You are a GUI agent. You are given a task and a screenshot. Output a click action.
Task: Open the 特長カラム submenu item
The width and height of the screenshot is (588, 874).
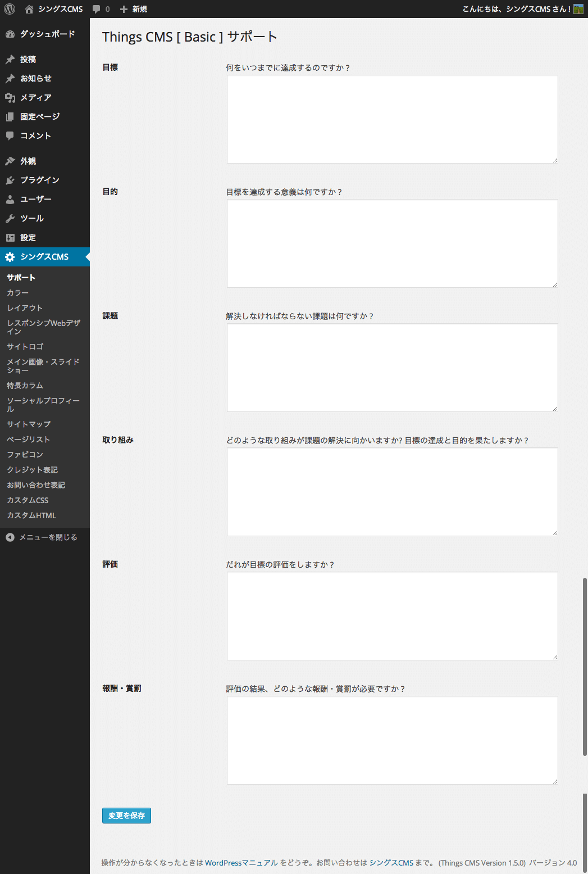45,386
